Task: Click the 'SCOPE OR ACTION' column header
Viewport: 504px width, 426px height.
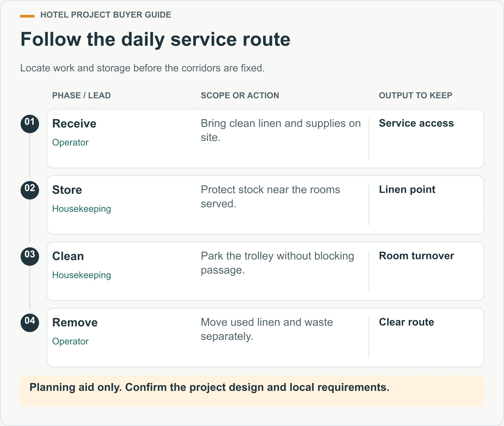Action: [240, 95]
